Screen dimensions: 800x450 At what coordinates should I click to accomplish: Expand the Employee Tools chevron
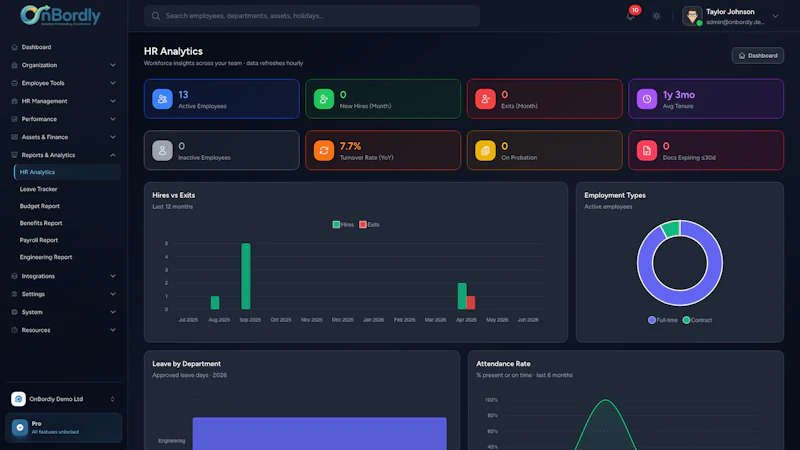click(x=113, y=83)
